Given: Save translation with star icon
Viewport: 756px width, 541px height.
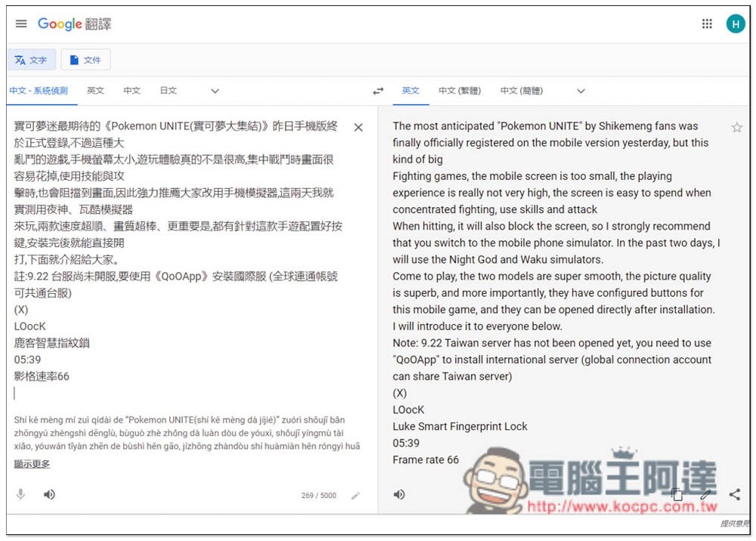Looking at the screenshot, I should (x=736, y=127).
